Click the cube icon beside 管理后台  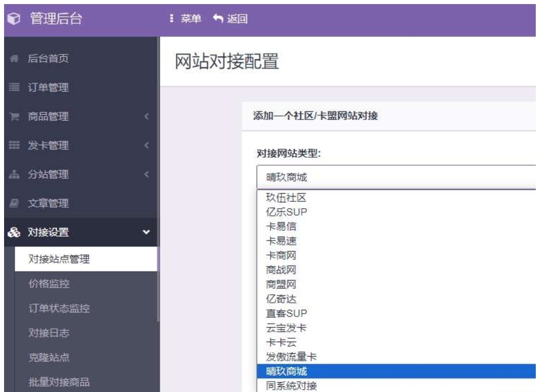coord(13,17)
